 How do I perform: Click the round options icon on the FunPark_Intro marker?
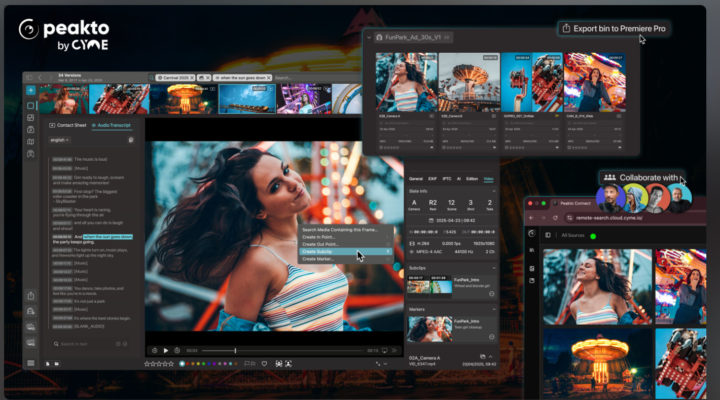point(492,337)
